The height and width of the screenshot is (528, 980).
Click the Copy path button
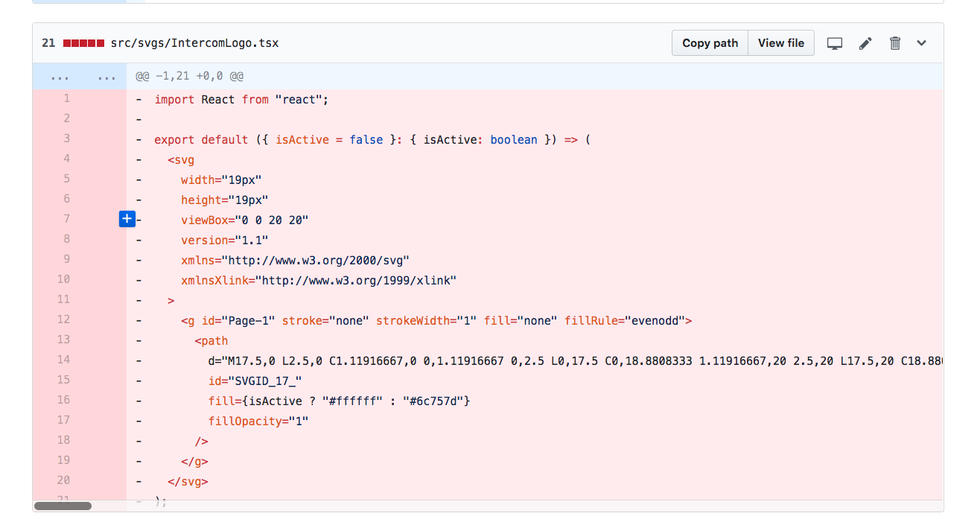(x=710, y=43)
